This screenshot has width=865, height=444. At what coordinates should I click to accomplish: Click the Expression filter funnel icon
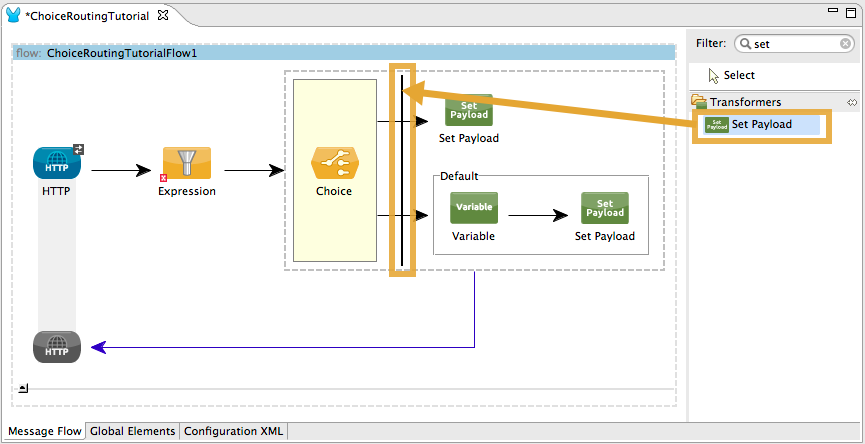187,161
